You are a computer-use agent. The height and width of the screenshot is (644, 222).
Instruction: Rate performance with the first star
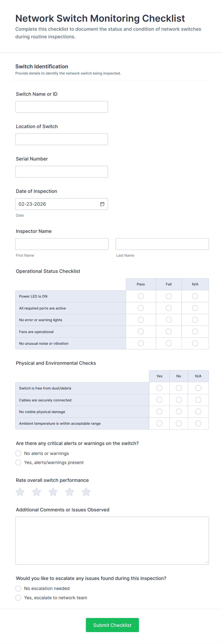(x=20, y=492)
